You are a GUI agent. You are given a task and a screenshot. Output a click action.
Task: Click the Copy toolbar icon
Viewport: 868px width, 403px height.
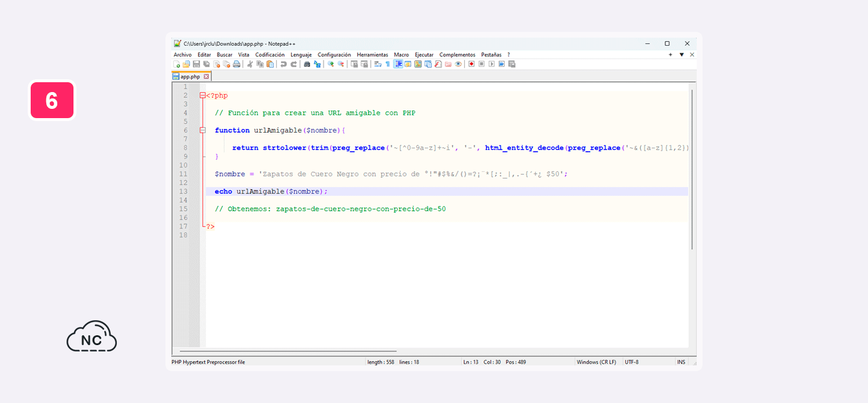(260, 64)
